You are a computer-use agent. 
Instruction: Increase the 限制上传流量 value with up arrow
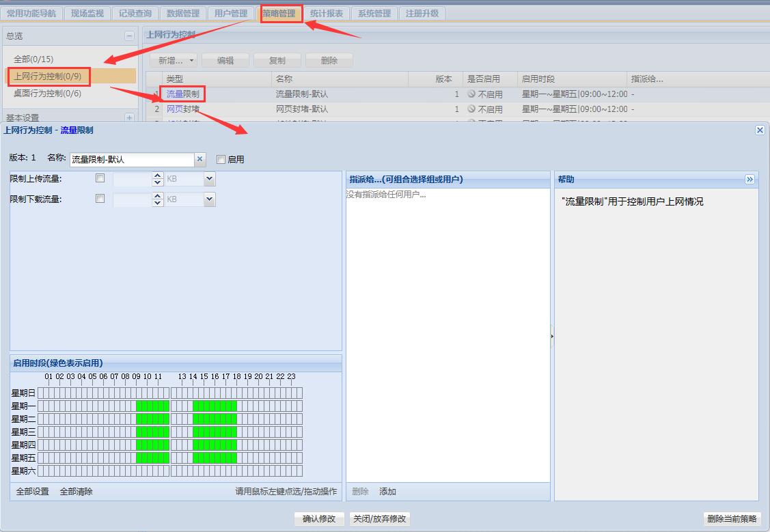pos(159,176)
